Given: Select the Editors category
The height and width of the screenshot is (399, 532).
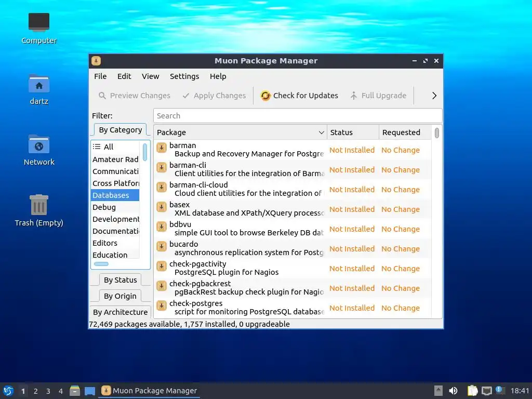Looking at the screenshot, I should tap(115, 243).
